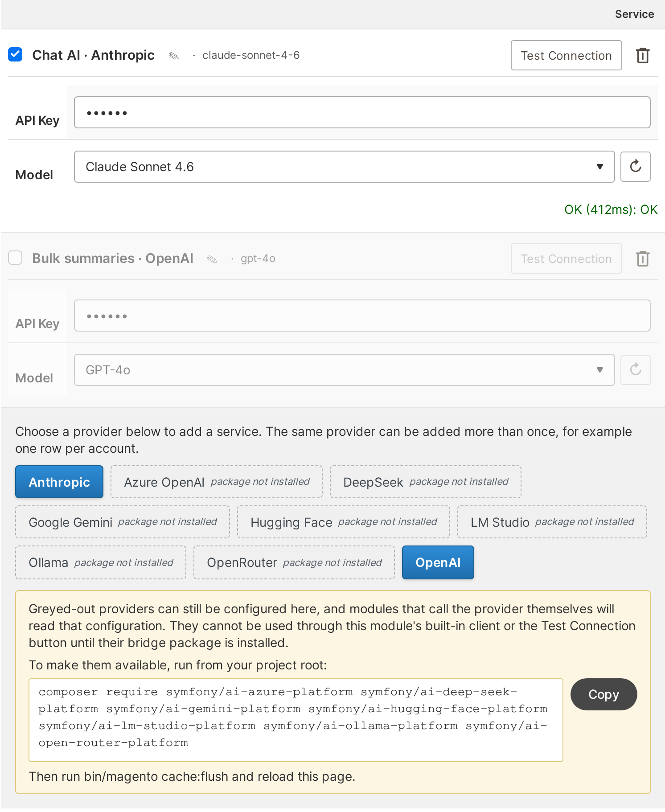Add LM Studio provider
The image size is (665, 812).
(552, 522)
